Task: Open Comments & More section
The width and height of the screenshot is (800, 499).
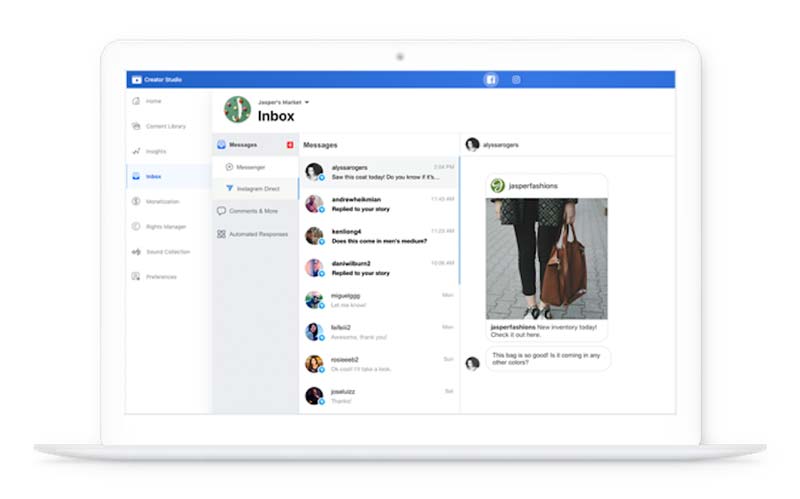Action: (x=256, y=211)
